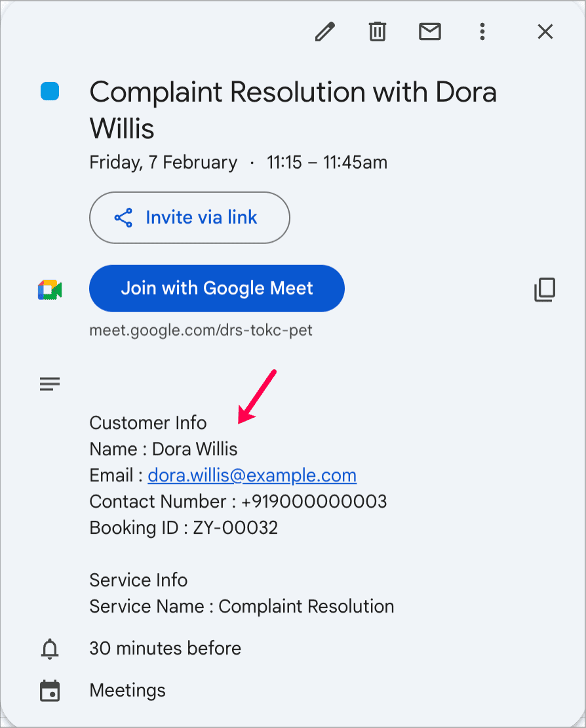
Task: Delete the event with the trash icon
Action: pyautogui.click(x=377, y=31)
